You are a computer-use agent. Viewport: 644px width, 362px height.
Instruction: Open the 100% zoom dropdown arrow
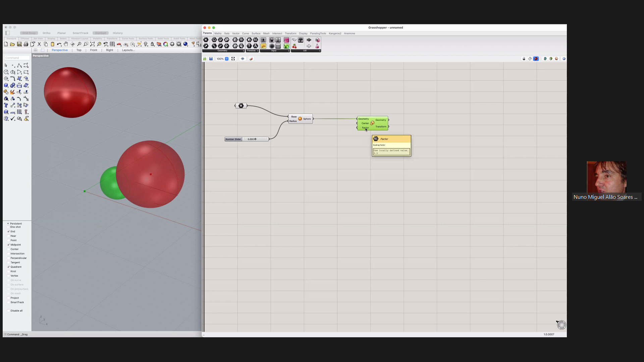[x=227, y=59]
